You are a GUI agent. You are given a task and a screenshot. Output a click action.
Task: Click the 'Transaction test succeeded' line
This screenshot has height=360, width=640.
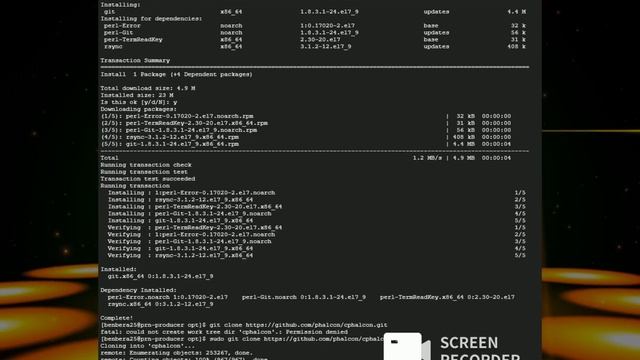click(x=148, y=178)
